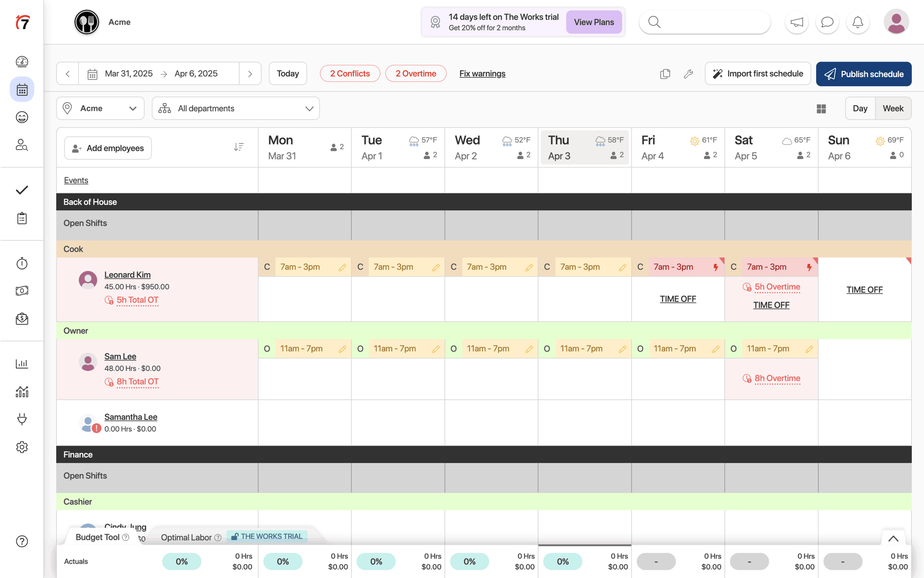Screen dimensions: 924x578
Task: Open the bar chart reports icon
Action: [22, 364]
